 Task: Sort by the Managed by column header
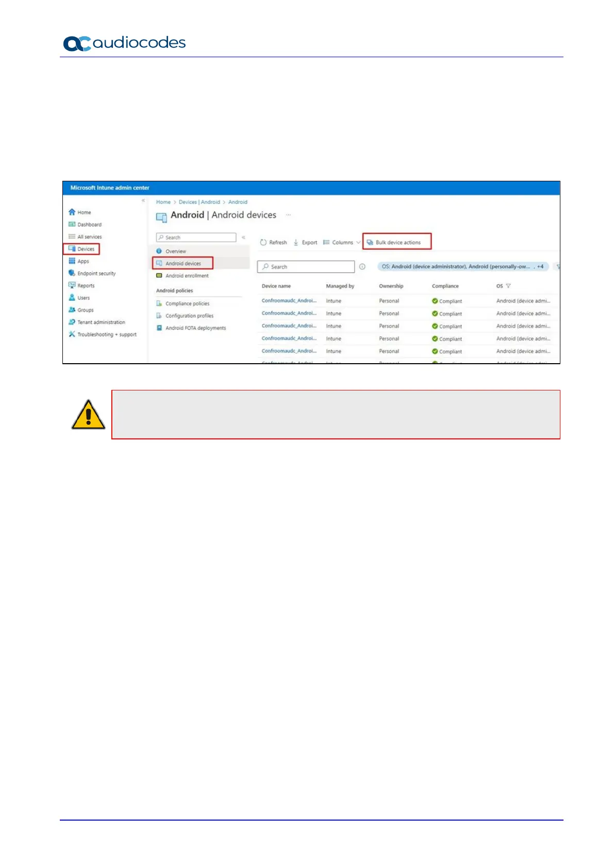point(340,286)
